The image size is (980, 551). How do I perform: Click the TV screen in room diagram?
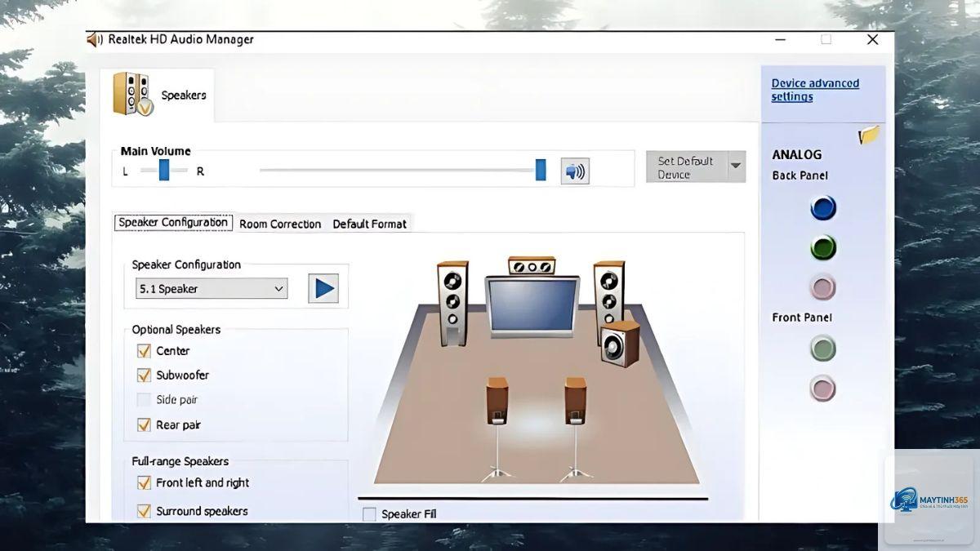(x=532, y=306)
